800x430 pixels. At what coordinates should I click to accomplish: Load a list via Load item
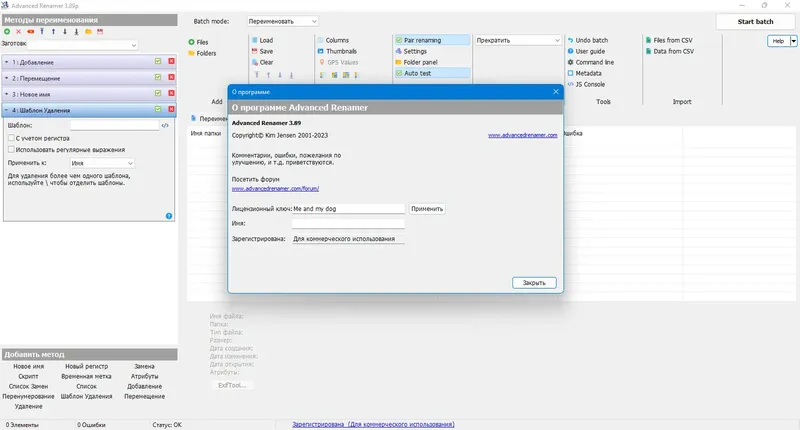[262, 40]
